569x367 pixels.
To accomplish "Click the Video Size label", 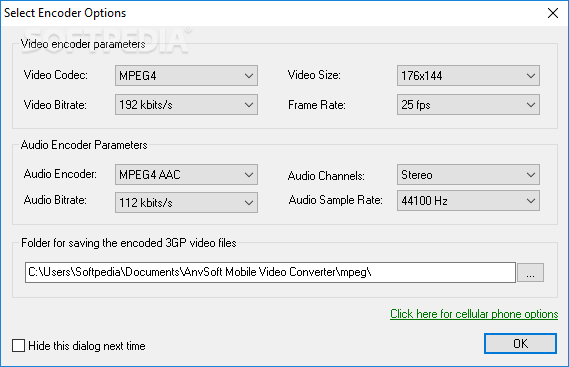I will point(314,75).
